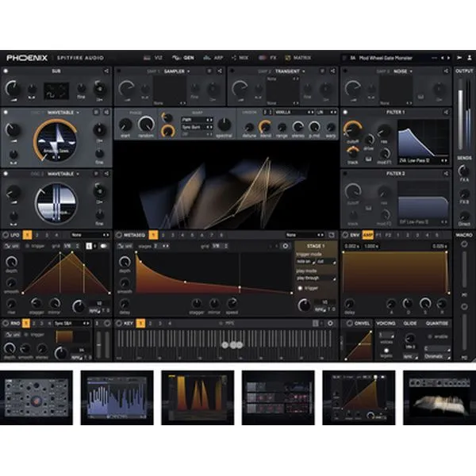Open the Sync Bank warp mode selector
The image size is (476, 476).
coord(197,127)
